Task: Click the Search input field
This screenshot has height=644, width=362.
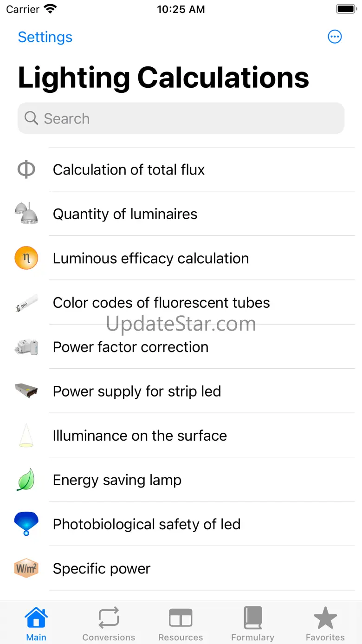Action: (181, 118)
